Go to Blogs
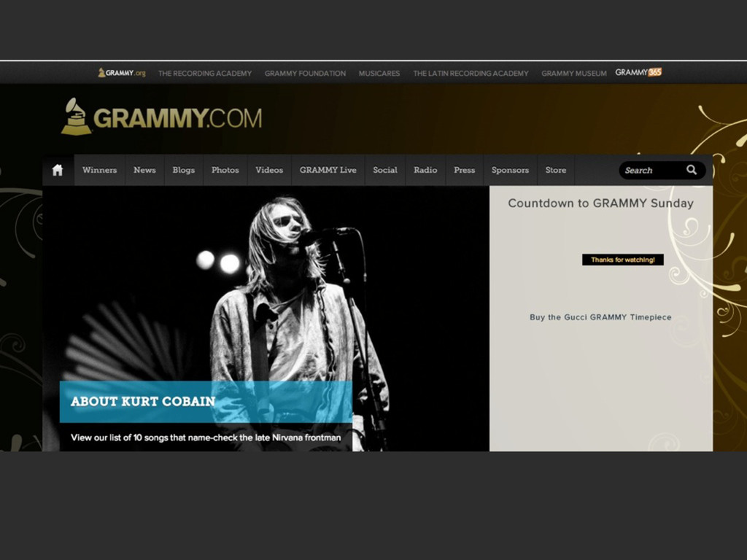This screenshot has width=747, height=560. (184, 170)
